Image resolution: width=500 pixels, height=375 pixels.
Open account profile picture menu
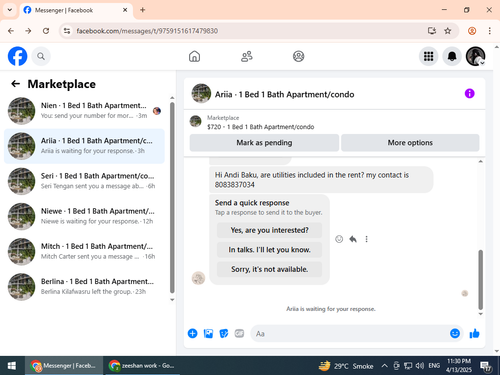tap(475, 56)
